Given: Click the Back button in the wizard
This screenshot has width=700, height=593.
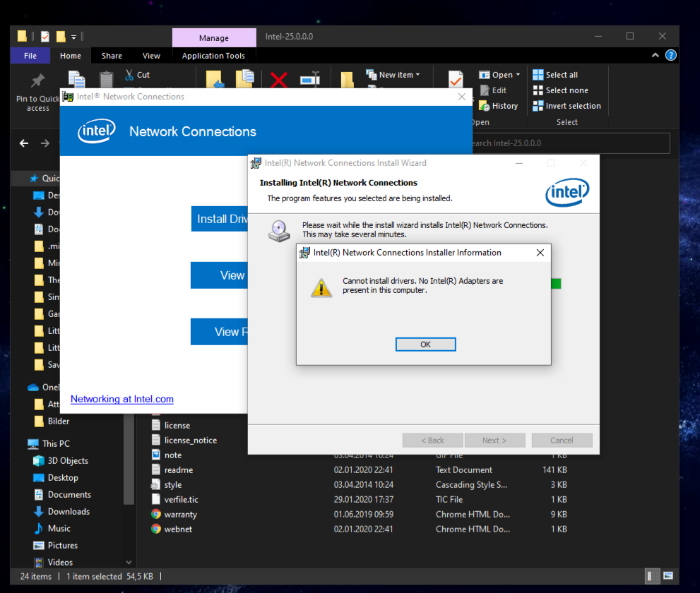Looking at the screenshot, I should pyautogui.click(x=432, y=441).
